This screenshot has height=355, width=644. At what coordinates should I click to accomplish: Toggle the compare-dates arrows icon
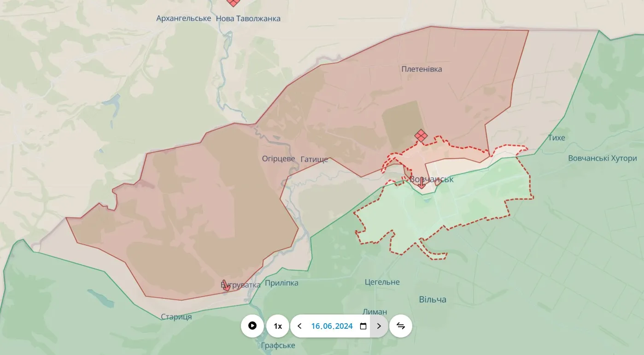[400, 326]
